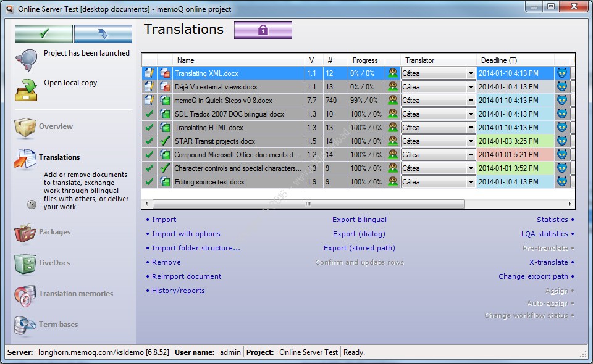
Task: Click status icon for Translating XML.docx
Action: click(149, 73)
